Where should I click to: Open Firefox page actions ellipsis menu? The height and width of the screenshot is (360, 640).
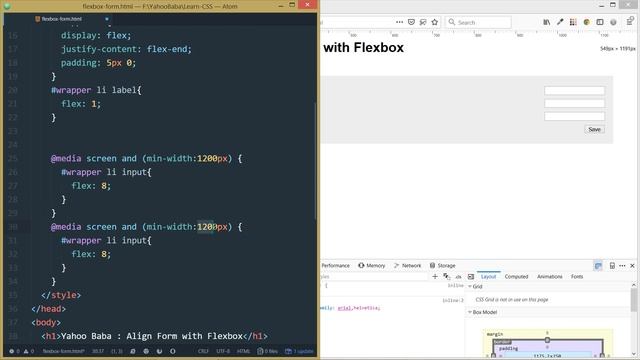(x=399, y=22)
